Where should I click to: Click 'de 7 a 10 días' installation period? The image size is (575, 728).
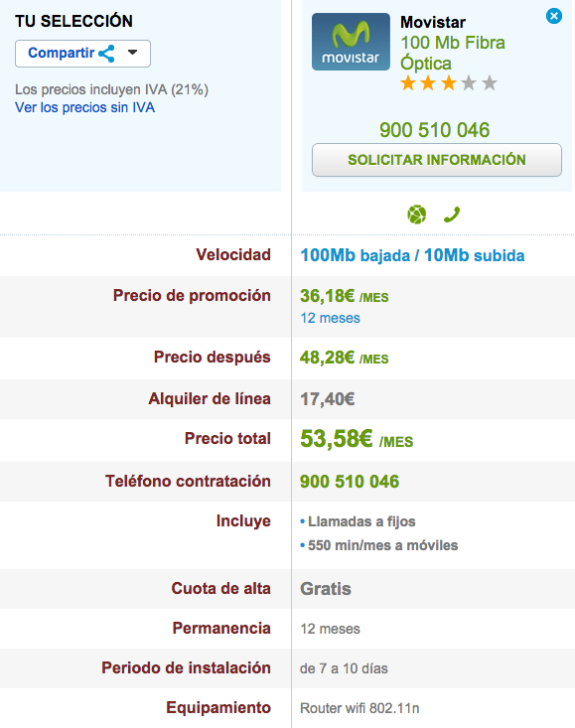coord(344,668)
